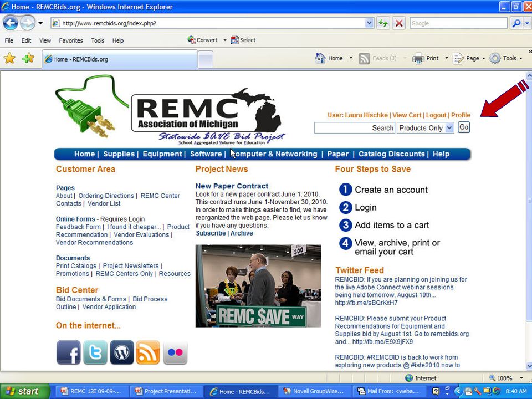Click the red Stop loading icon
Screen dimensions: 532x399
399,23
